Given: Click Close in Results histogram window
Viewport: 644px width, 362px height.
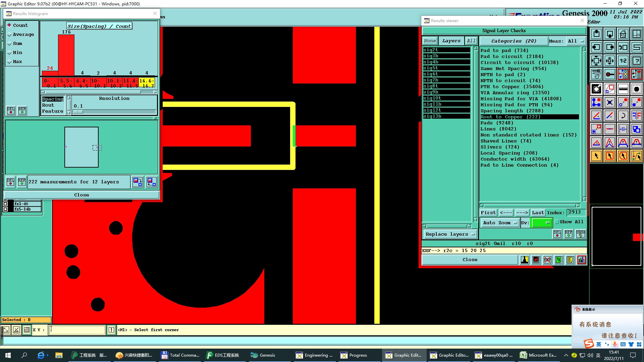Looking at the screenshot, I should coord(82,195).
